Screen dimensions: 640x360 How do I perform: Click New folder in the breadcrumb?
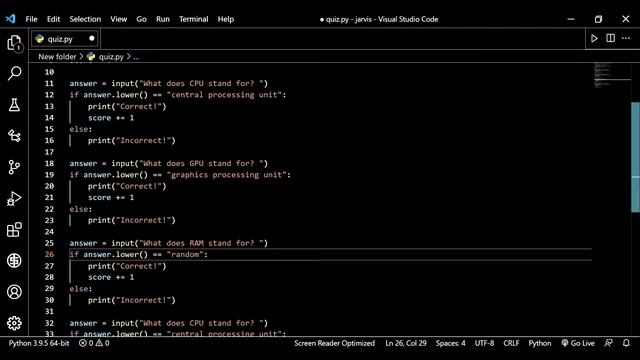57,57
